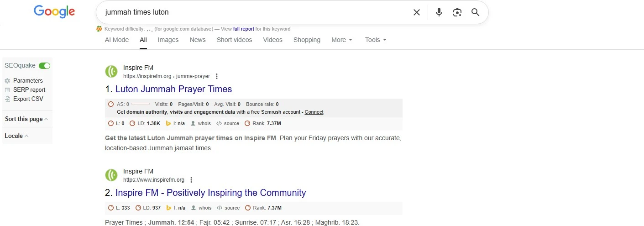This screenshot has width=644, height=226.
Task: Clear the search query with X icon
Action: click(x=416, y=12)
